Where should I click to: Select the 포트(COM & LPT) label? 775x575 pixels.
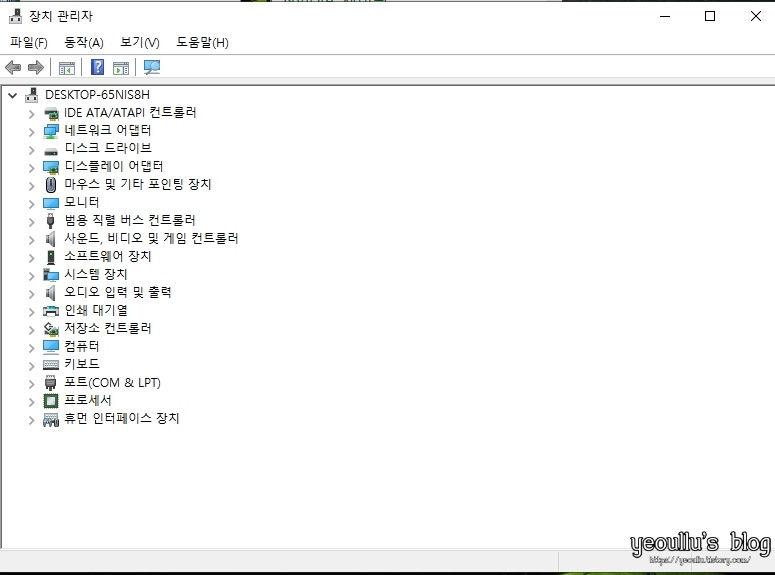(x=112, y=382)
